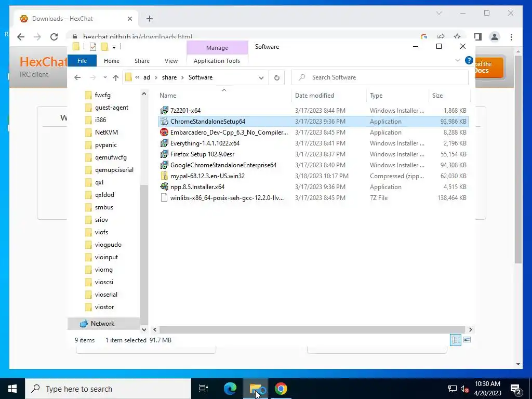Click the Manage contextual tab
The image size is (532, 399).
(x=217, y=48)
